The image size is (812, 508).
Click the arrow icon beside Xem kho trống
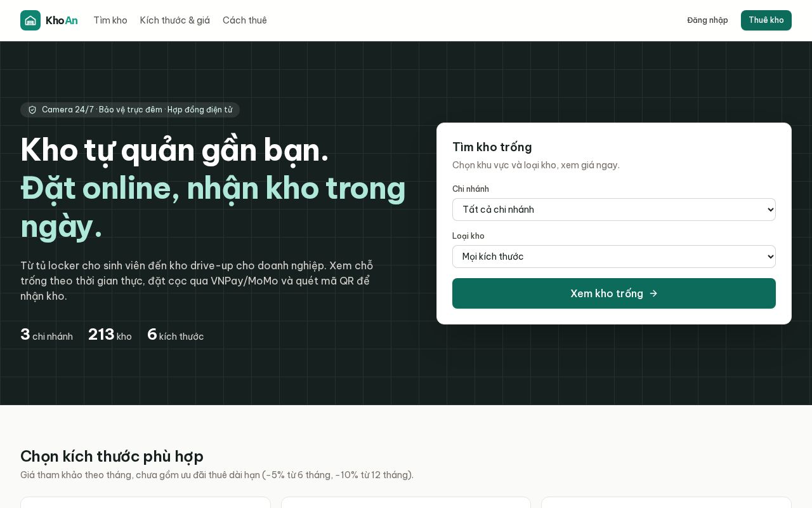tap(653, 293)
